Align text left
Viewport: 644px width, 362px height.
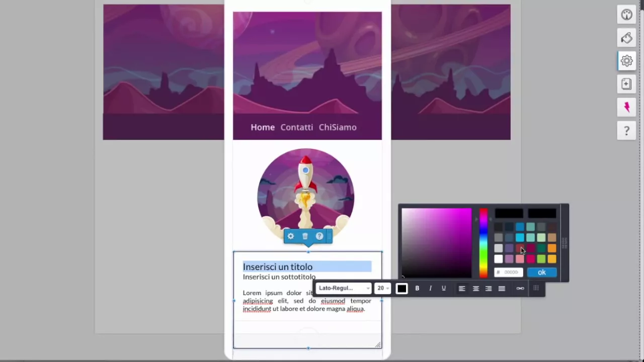point(462,288)
